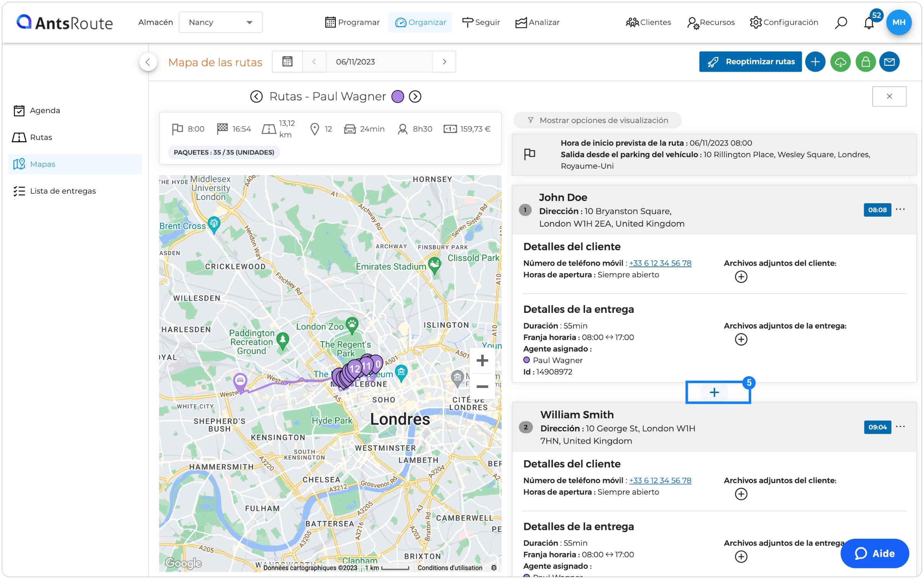Screen dimensions: 924x579
Task: Click the blue envelope email button
Action: click(889, 62)
